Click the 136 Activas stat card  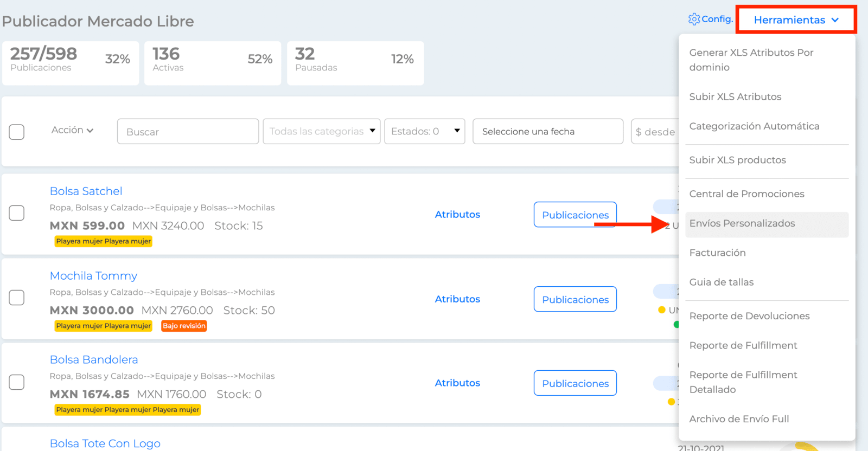213,63
